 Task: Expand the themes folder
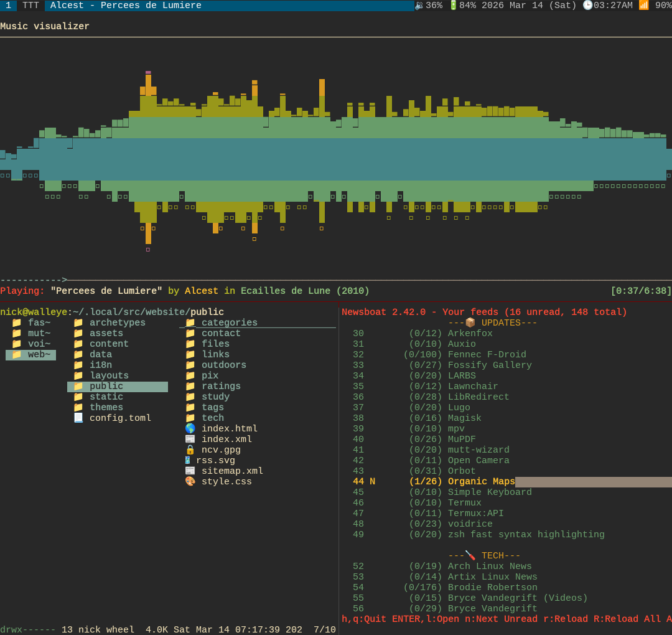pos(106,408)
